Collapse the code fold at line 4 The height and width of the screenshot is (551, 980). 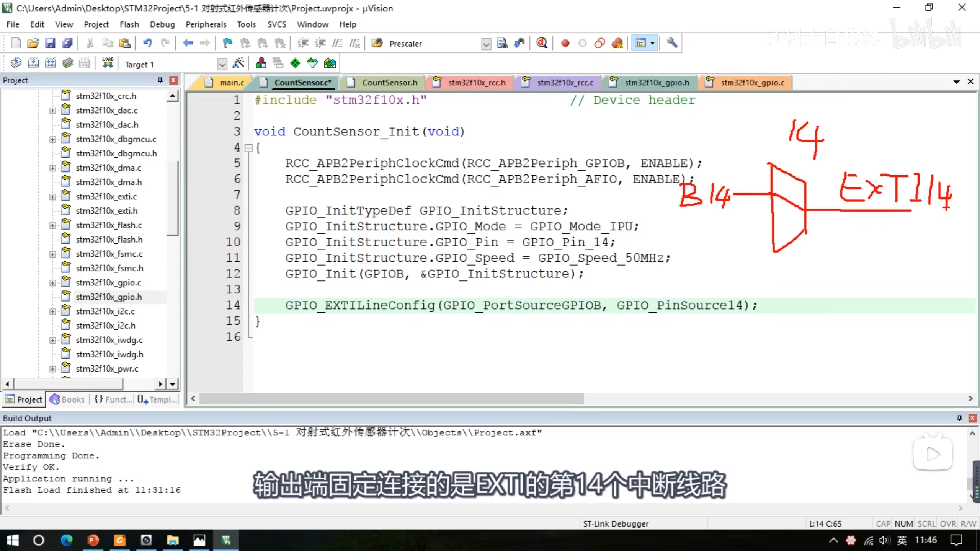[x=248, y=148]
